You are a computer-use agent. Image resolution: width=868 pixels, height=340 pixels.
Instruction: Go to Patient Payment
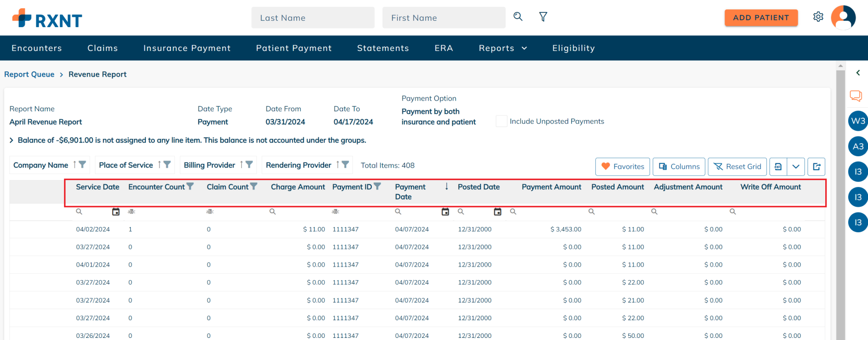coord(294,48)
